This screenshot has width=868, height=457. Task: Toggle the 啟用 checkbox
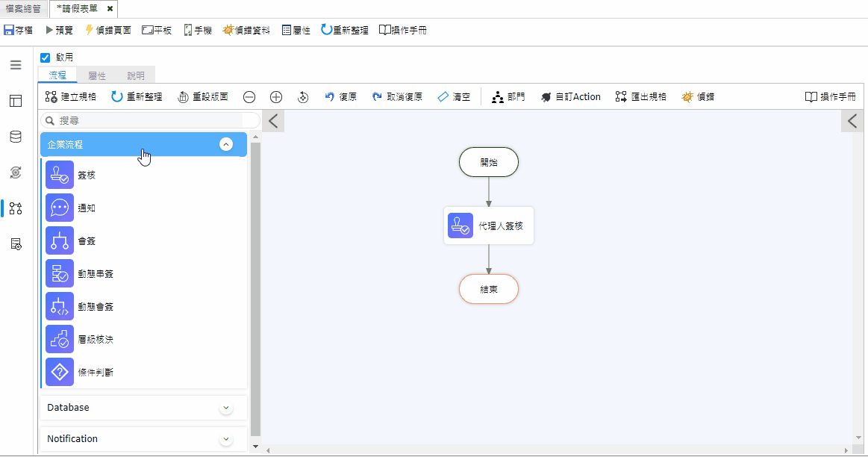(x=46, y=57)
